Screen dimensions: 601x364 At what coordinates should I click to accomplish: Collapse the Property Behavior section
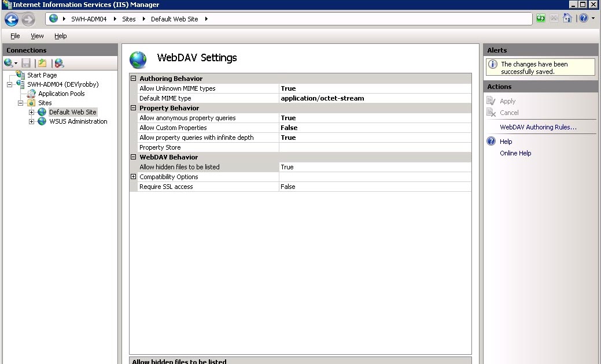(x=134, y=108)
